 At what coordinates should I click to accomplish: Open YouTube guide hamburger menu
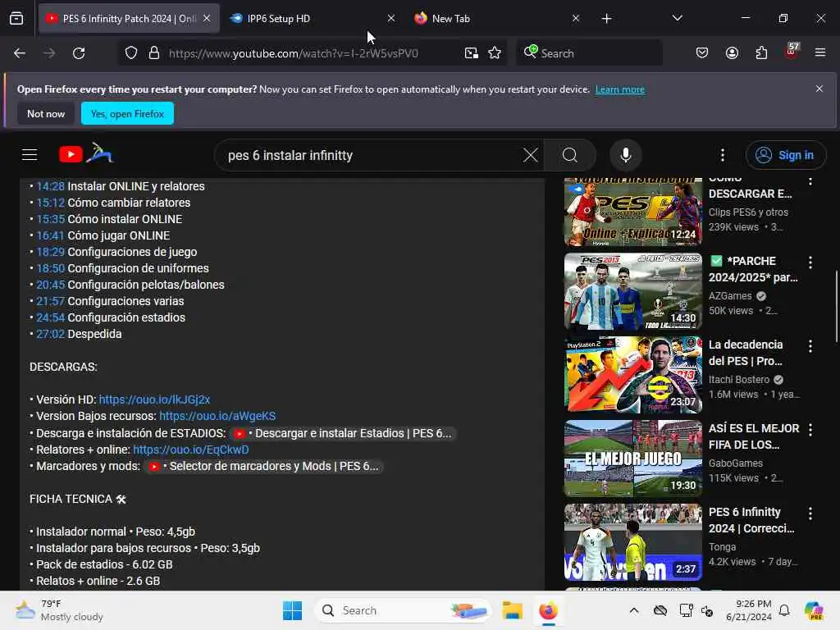30,155
